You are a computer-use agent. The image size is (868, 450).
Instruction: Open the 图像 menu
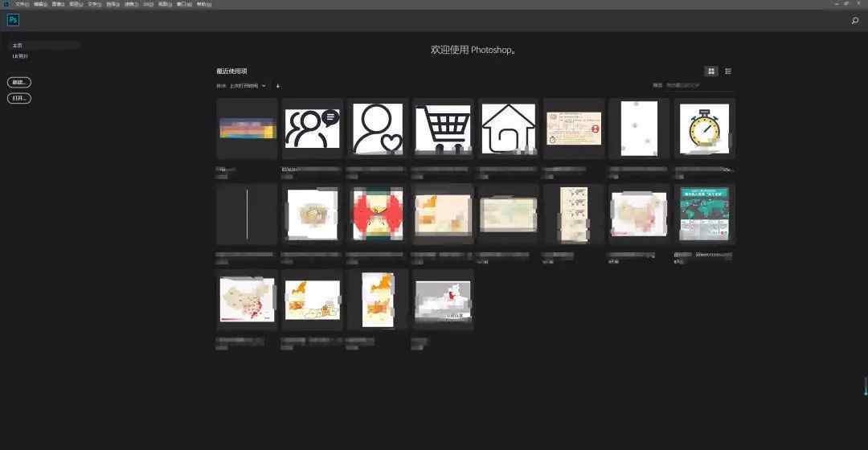[59, 4]
